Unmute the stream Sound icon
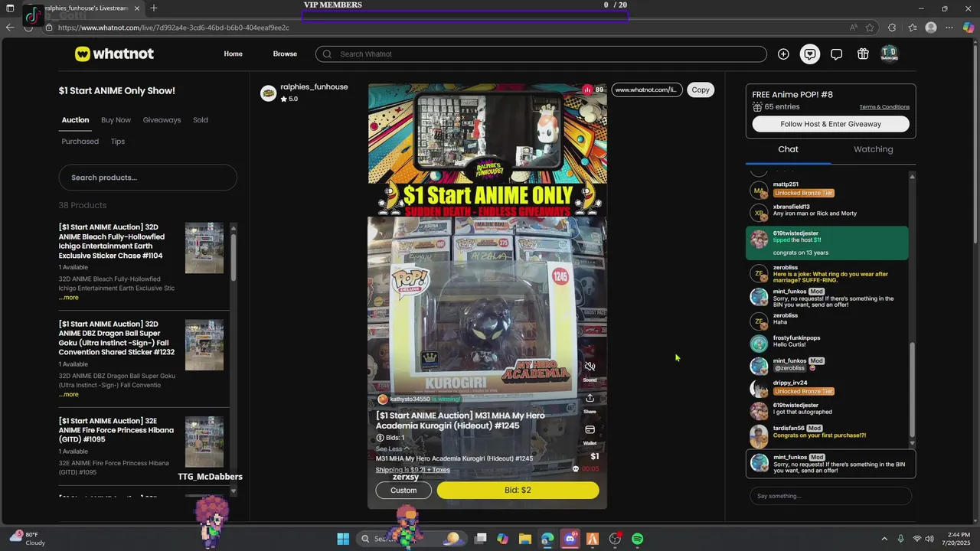Image resolution: width=980 pixels, height=551 pixels. [x=590, y=367]
